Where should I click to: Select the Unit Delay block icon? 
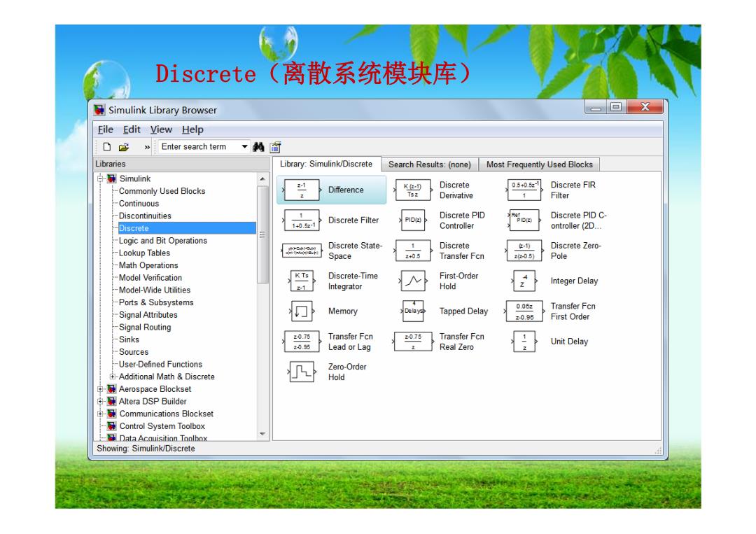pyautogui.click(x=524, y=342)
